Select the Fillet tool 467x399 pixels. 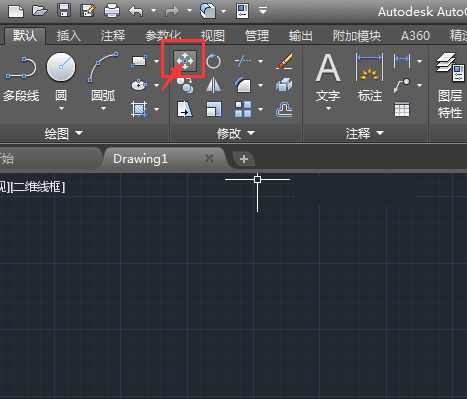click(243, 85)
